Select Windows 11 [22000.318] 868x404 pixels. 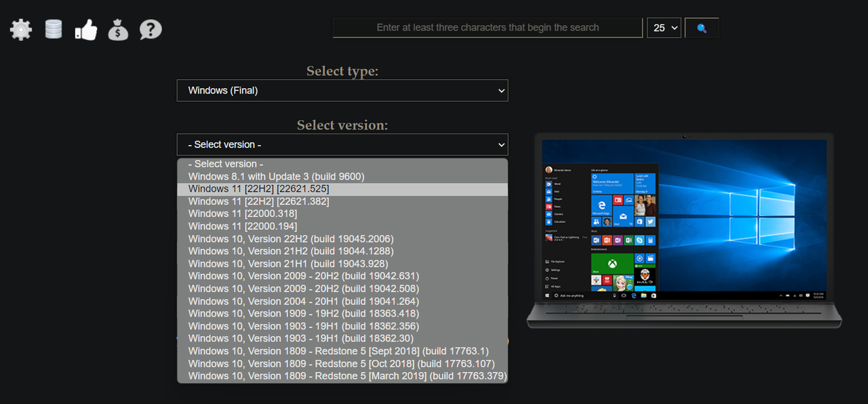(342, 214)
